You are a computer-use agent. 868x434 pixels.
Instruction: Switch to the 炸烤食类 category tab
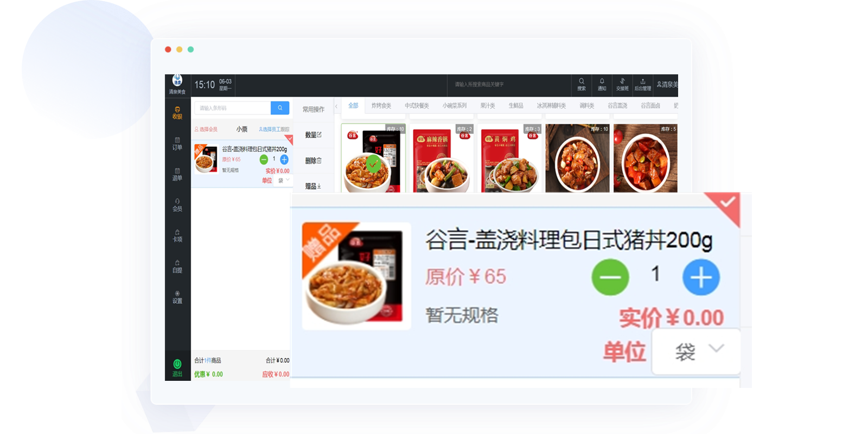tap(381, 106)
